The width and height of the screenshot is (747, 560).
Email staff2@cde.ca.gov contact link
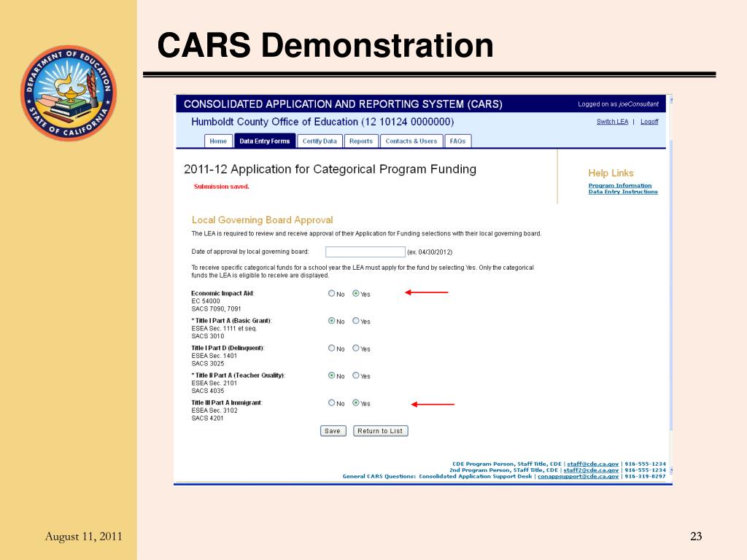click(591, 470)
